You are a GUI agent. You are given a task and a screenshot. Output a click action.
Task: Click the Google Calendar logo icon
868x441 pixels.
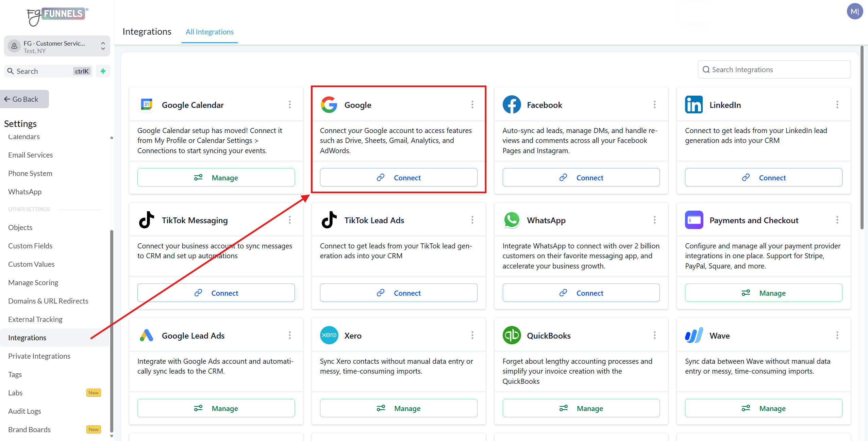pos(147,104)
